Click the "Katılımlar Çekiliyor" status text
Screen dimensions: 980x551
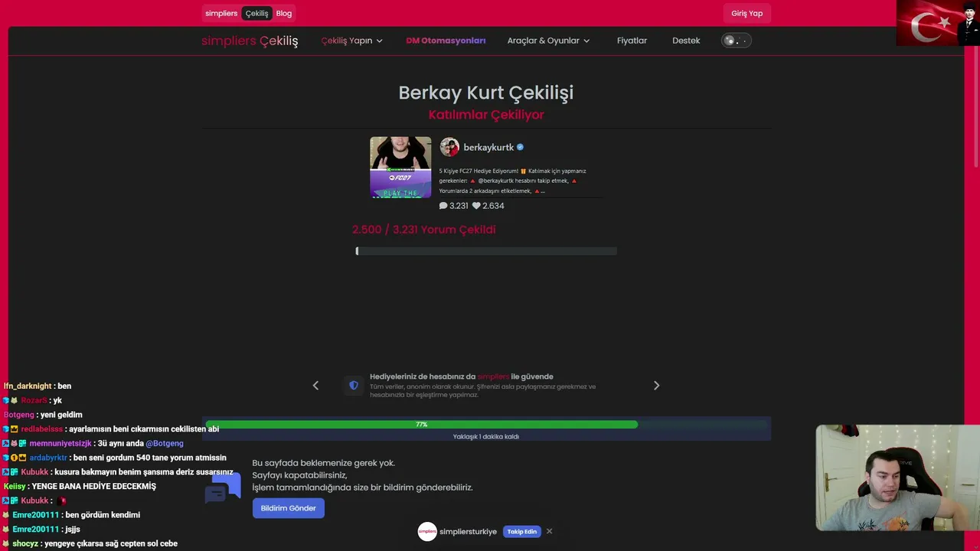tap(486, 115)
